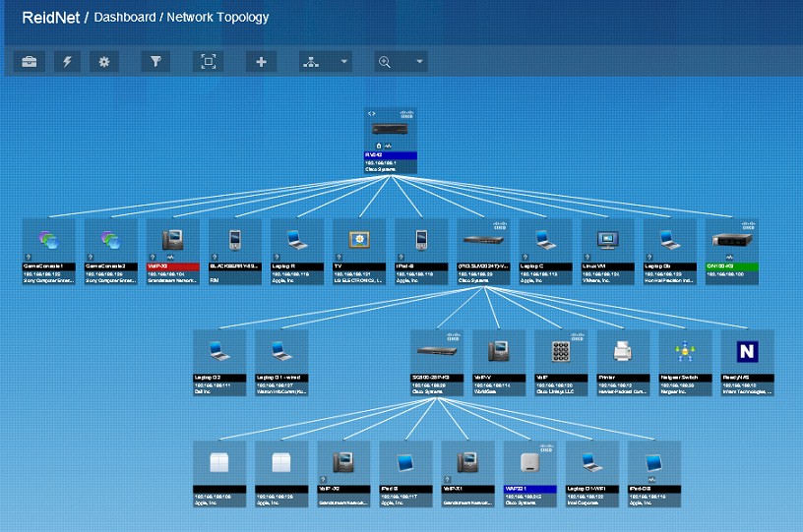Click the lightning bolt actions button
803x532 pixels.
coord(67,62)
